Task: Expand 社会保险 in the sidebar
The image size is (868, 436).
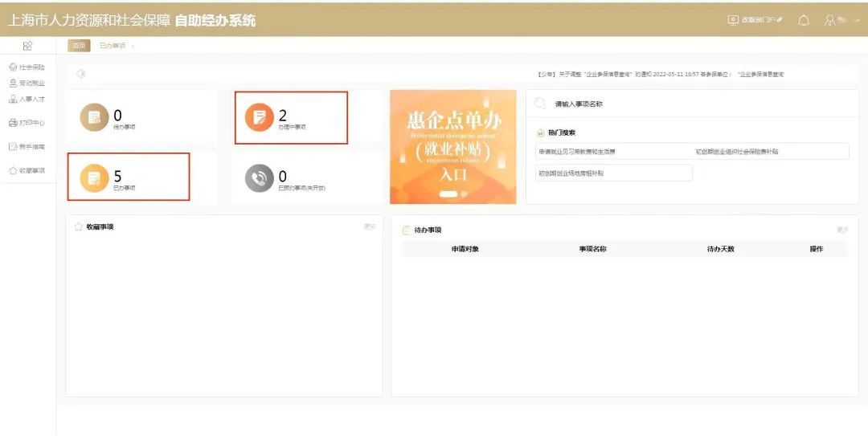Action: tap(27, 67)
